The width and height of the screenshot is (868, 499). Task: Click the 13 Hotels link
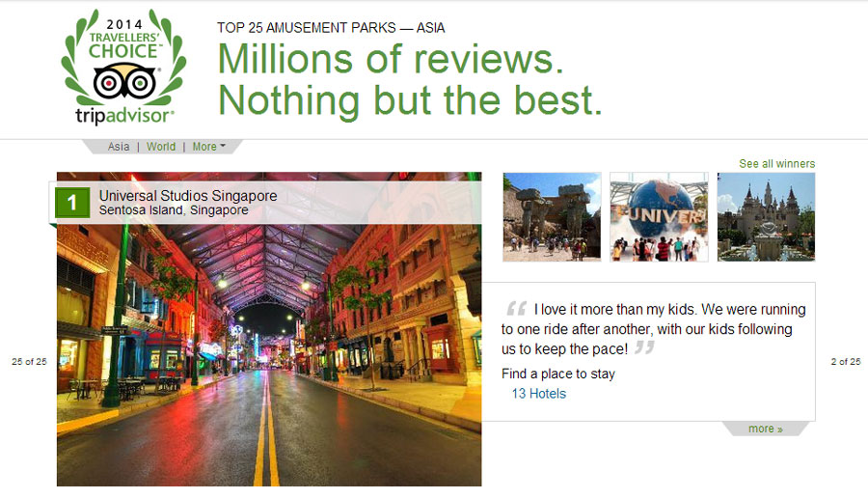538,394
